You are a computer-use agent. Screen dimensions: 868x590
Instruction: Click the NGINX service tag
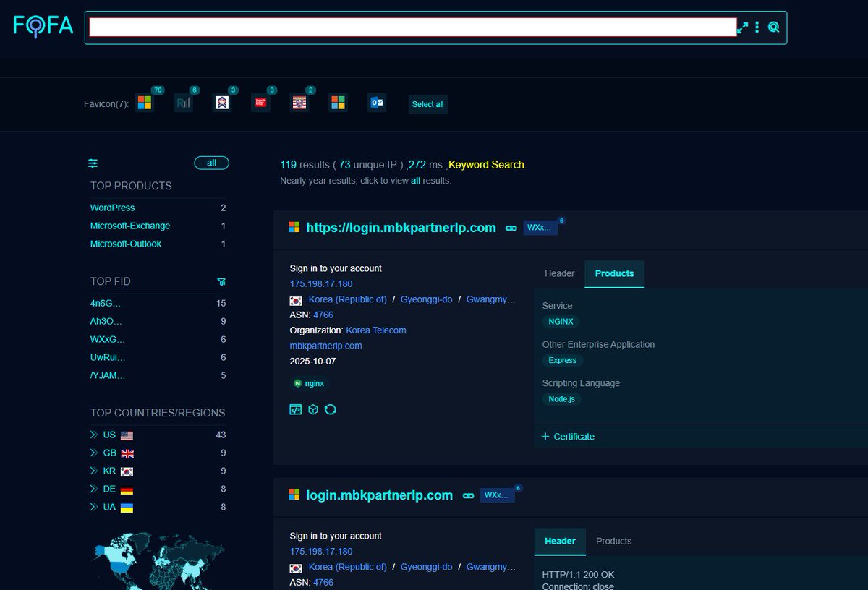pos(561,322)
